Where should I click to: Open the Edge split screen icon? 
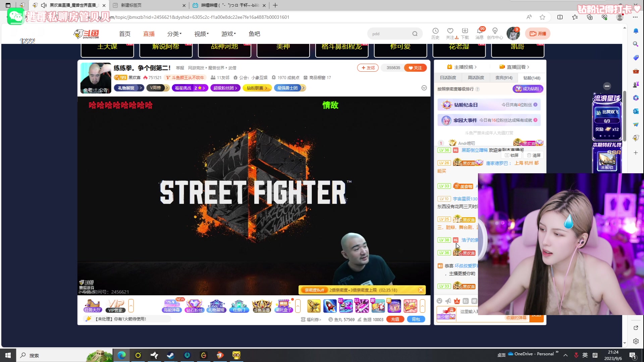click(x=560, y=17)
